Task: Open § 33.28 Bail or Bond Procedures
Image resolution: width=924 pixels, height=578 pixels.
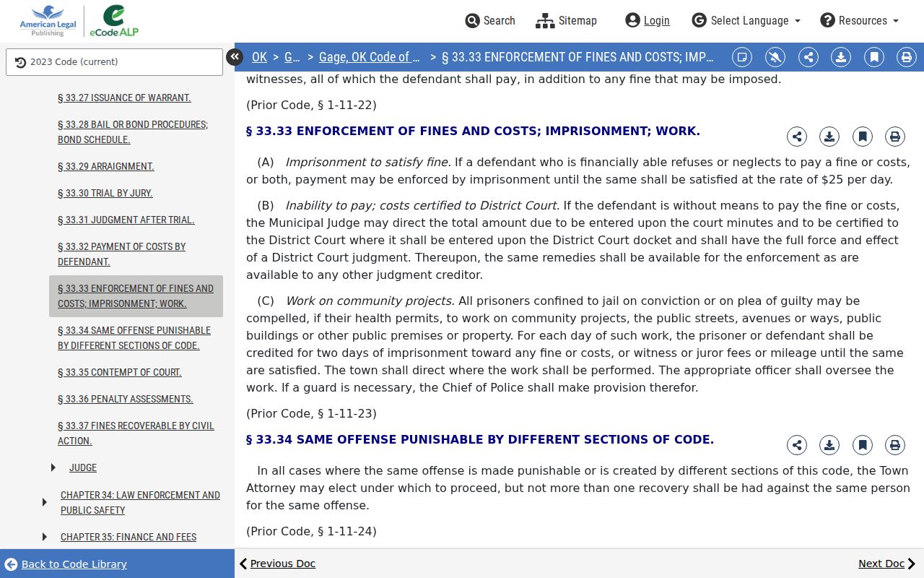Action: [133, 132]
